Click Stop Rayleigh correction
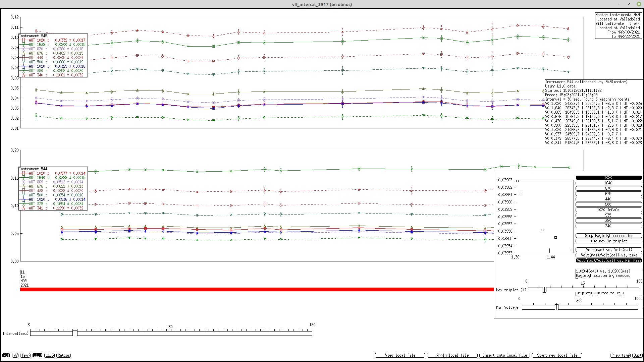Viewport: 644px width, 362px height. click(608, 236)
